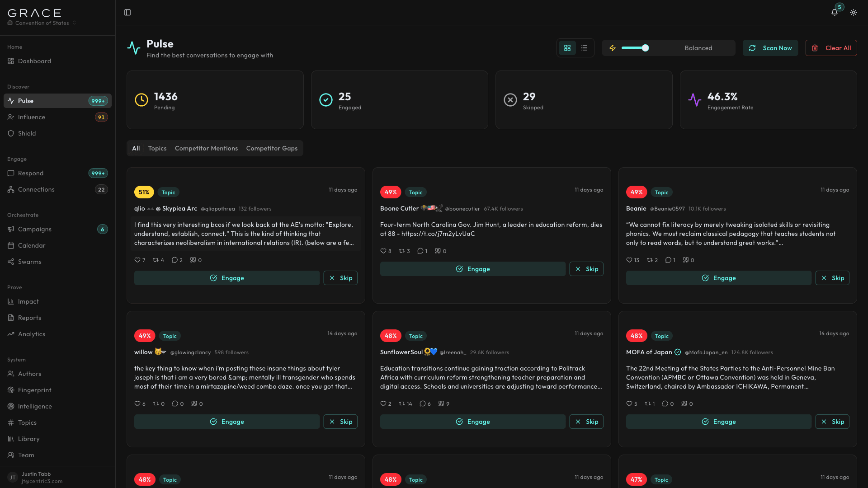
Task: Engage with Boone Cutler's post
Action: [472, 269]
